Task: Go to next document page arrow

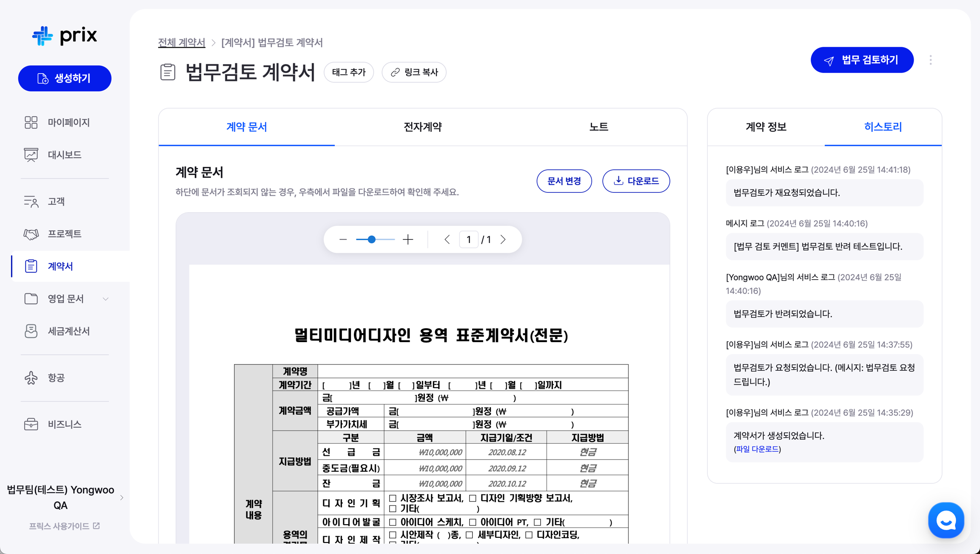Action: point(503,240)
